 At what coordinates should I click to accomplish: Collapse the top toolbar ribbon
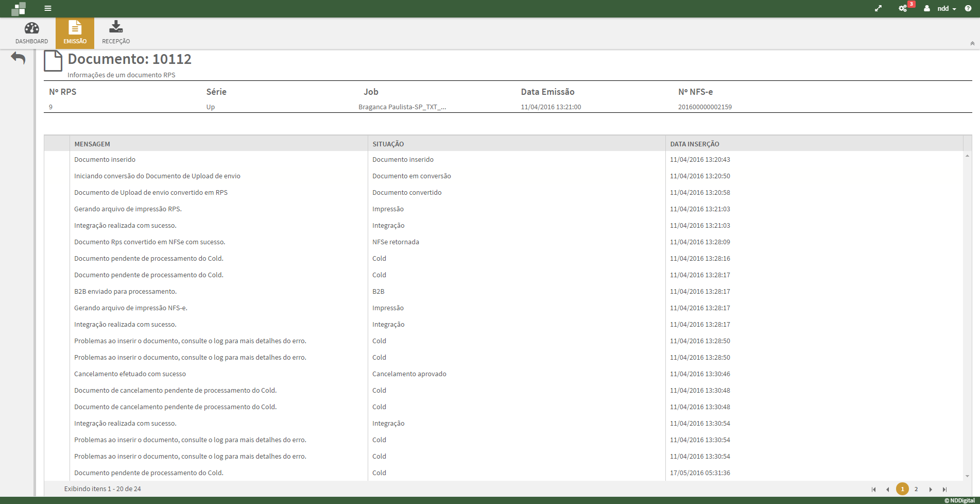pyautogui.click(x=972, y=43)
